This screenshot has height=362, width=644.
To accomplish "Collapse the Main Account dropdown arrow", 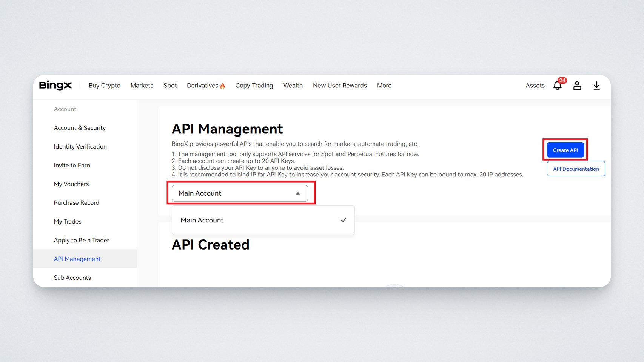I will [x=298, y=193].
